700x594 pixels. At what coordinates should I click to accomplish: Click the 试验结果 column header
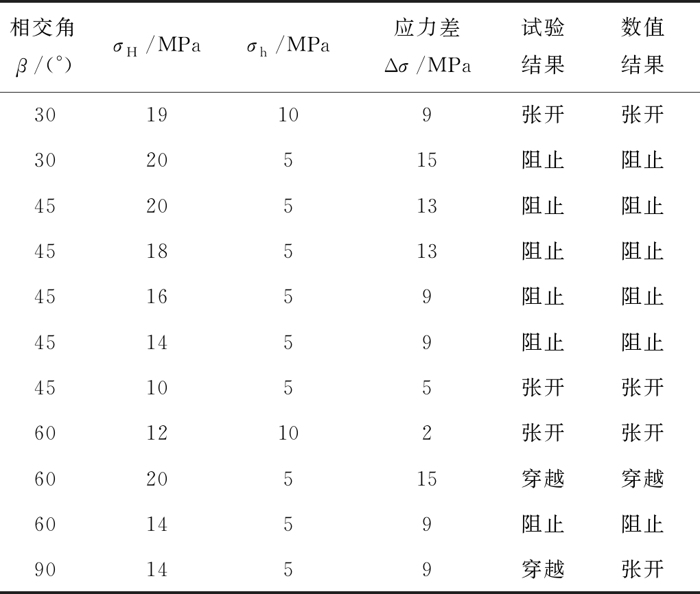(x=543, y=47)
